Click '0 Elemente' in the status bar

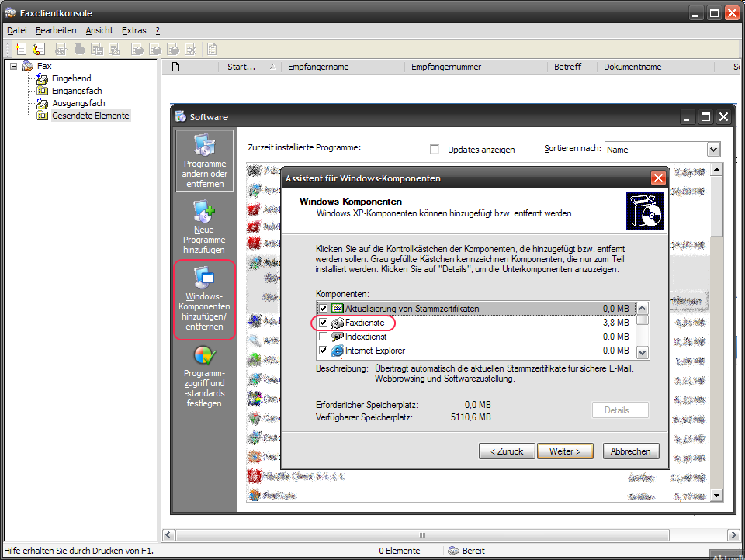click(x=399, y=551)
